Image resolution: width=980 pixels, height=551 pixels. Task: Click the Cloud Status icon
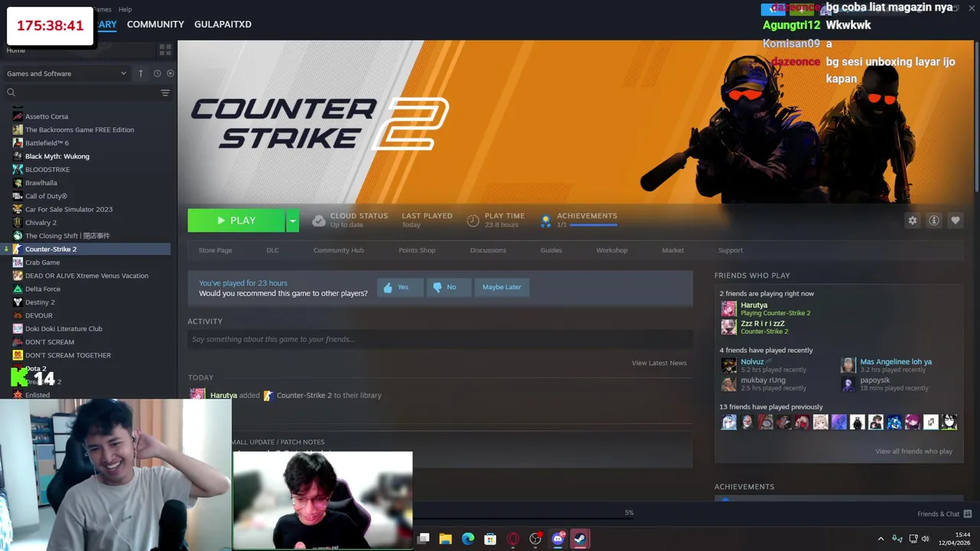point(318,220)
